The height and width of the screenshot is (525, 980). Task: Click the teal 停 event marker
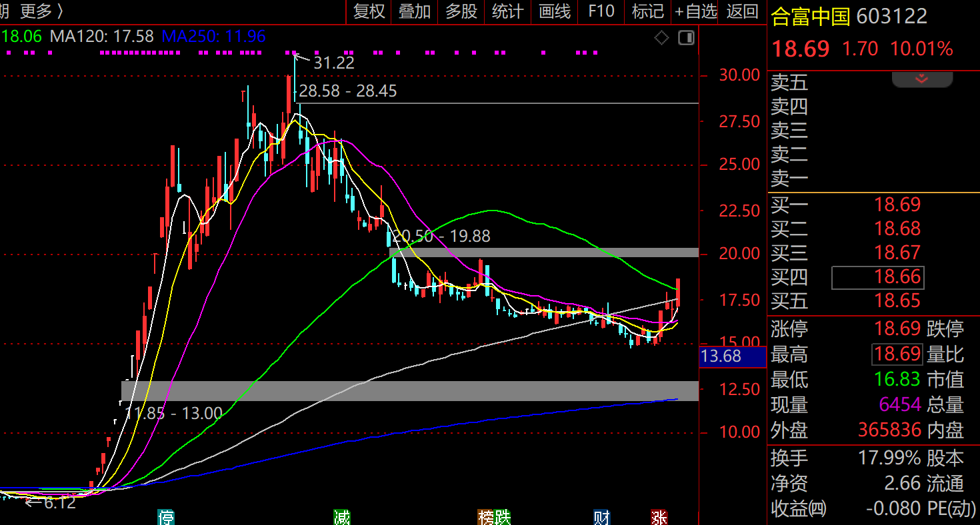(x=165, y=517)
